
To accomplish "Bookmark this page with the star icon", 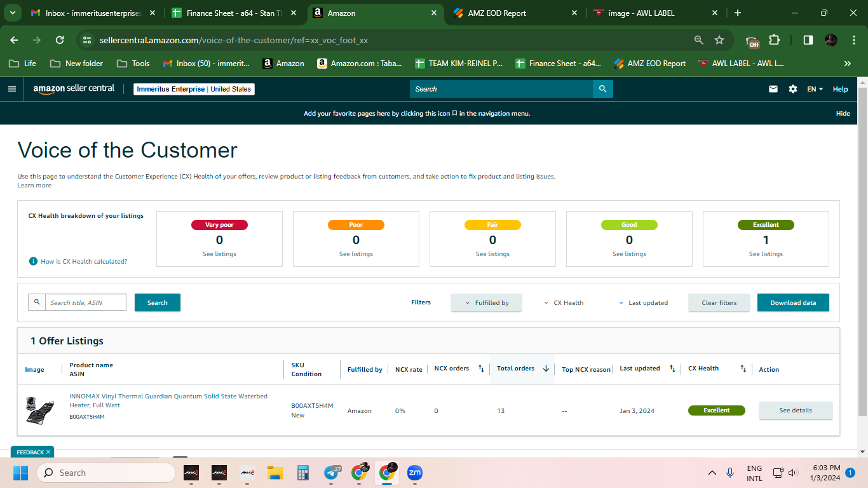I will point(719,40).
